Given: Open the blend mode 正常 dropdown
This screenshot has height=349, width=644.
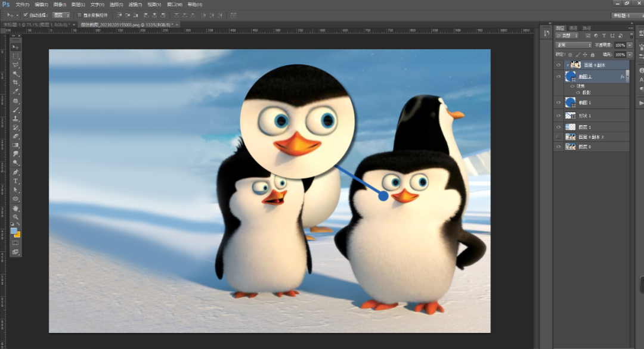Looking at the screenshot, I should (574, 45).
